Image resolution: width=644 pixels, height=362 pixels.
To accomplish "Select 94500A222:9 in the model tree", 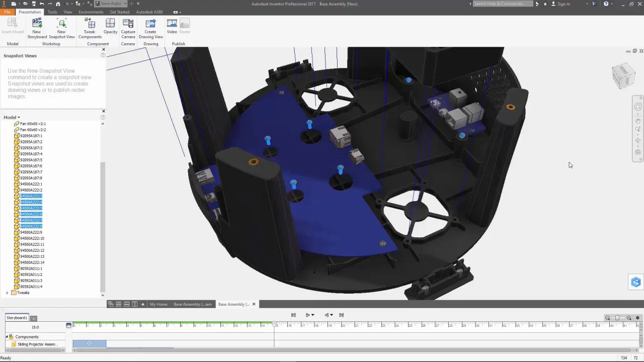I will (31, 232).
